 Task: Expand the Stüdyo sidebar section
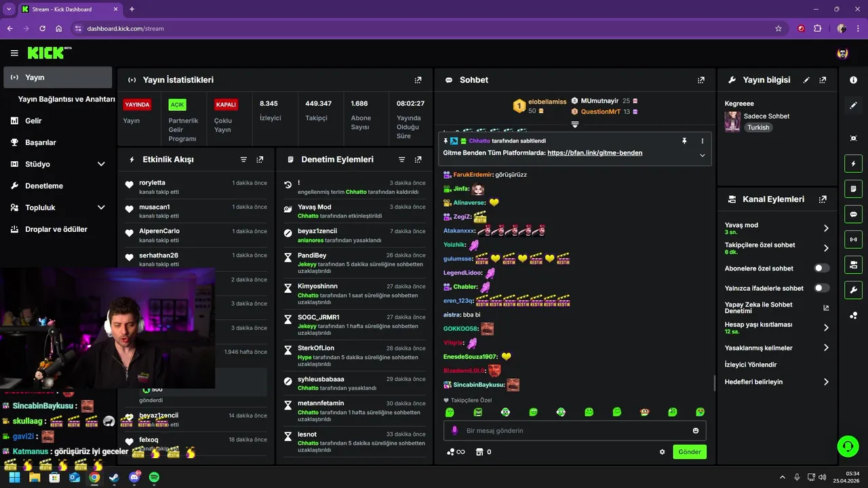101,164
